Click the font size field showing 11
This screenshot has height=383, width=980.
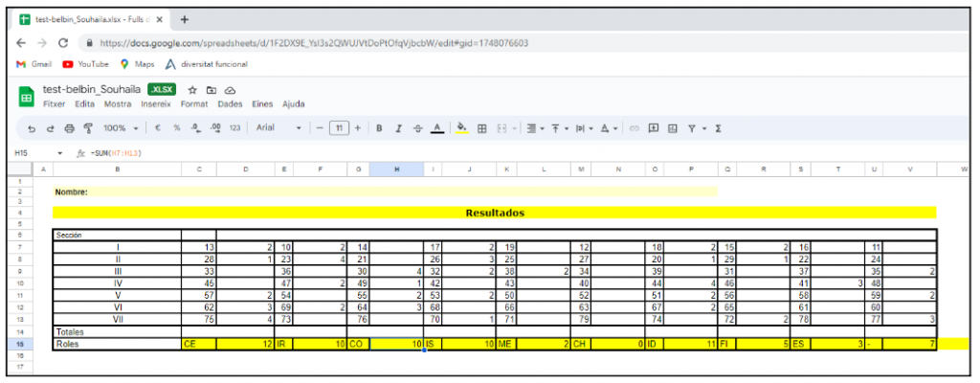[x=339, y=128]
